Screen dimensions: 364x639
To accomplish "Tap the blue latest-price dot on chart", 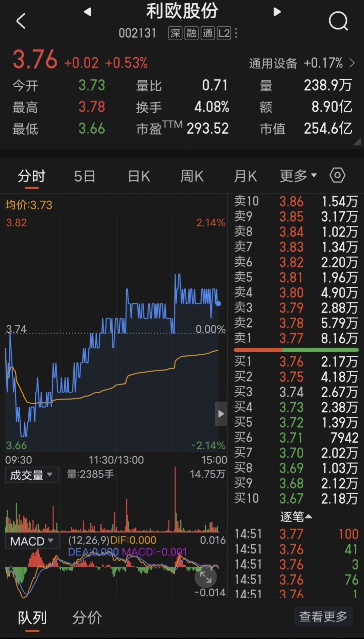I will point(218,304).
